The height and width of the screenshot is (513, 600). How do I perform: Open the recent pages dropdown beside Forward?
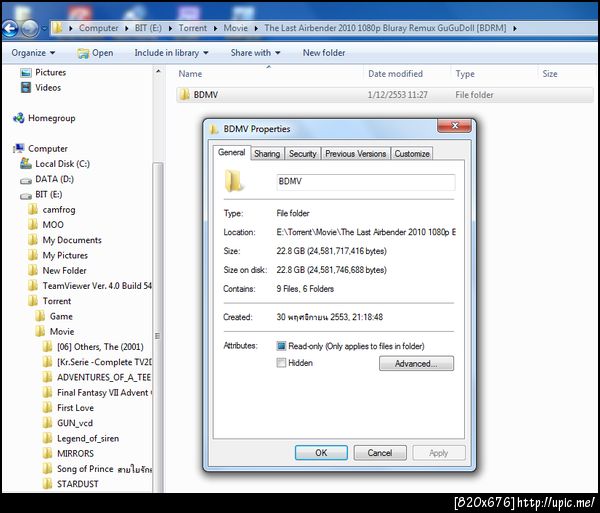click(x=44, y=29)
